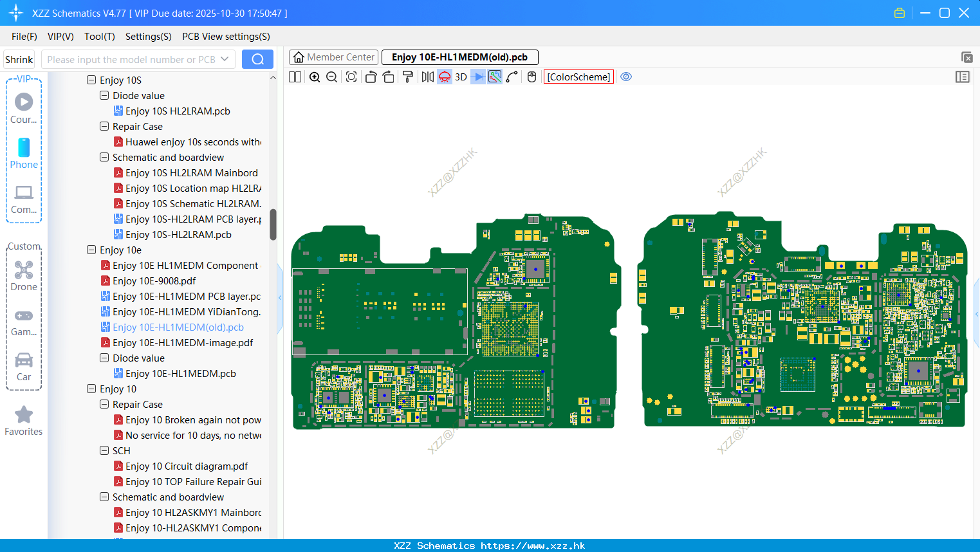Collapse Diode value under Enjoy 10S
This screenshot has width=980, height=552.
104,95
